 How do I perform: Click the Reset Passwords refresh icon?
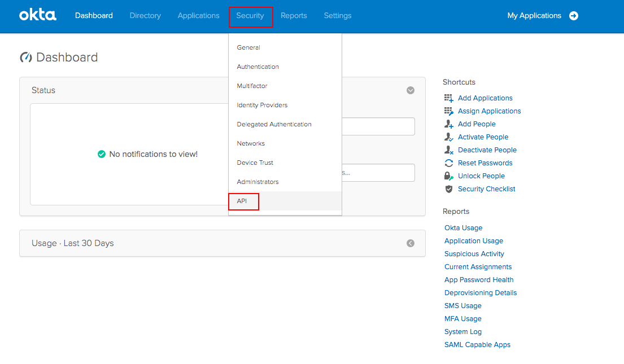(x=449, y=163)
